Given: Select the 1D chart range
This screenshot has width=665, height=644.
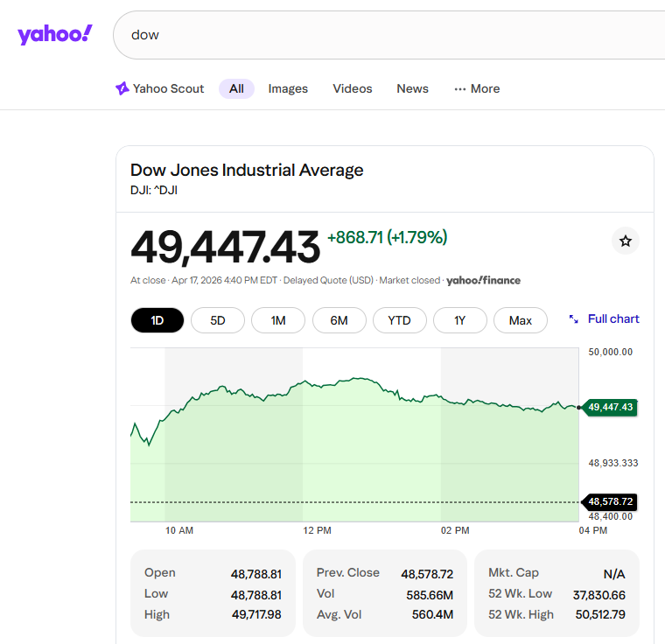Looking at the screenshot, I should click(157, 320).
